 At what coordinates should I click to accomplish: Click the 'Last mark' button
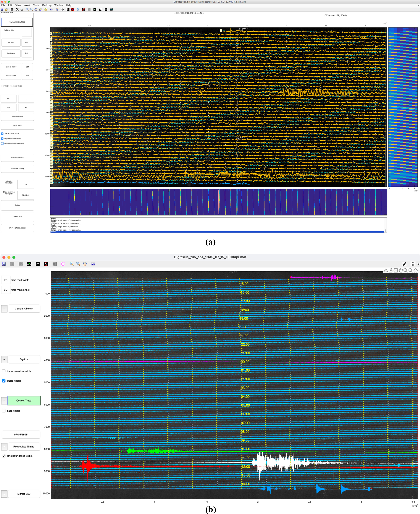[x=11, y=53]
